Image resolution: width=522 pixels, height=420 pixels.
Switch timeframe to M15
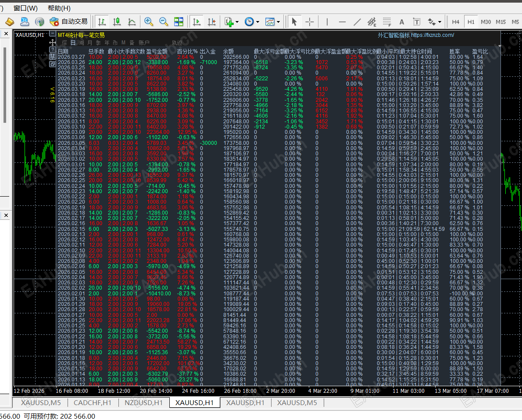pyautogui.click(x=501, y=22)
